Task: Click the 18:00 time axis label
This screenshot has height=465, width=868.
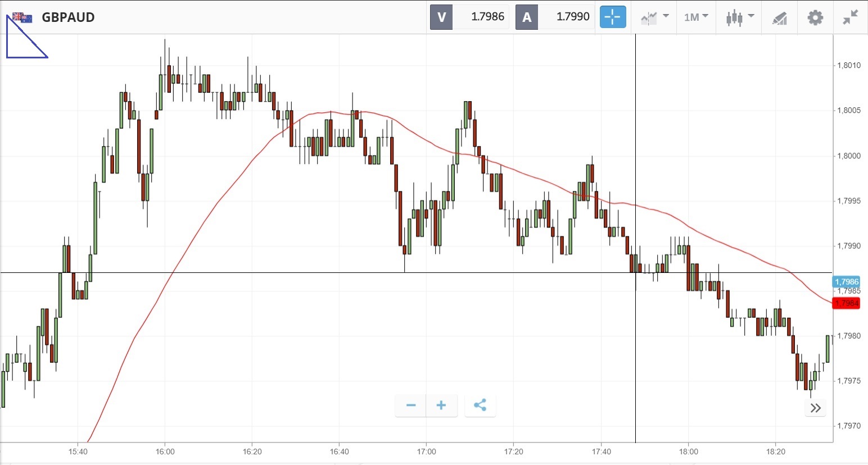Action: (689, 452)
